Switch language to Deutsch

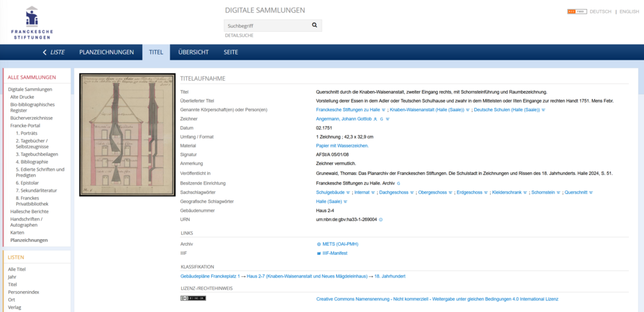pos(600,12)
